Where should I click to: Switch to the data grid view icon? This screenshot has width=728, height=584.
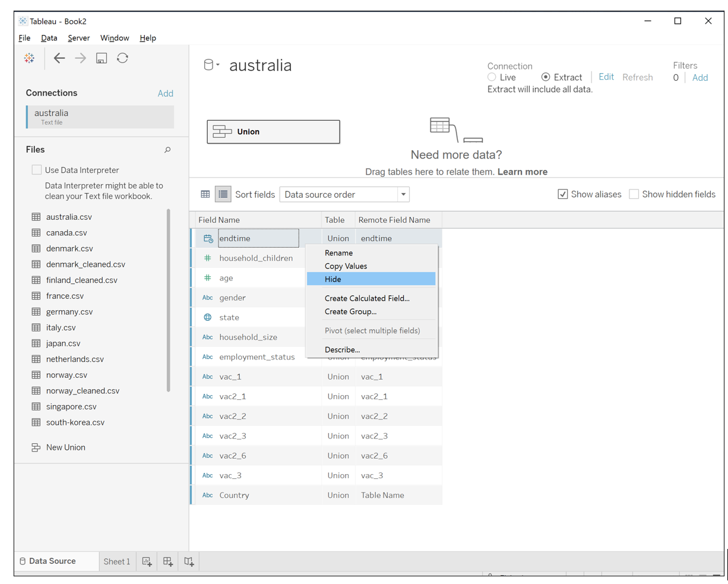coord(205,194)
